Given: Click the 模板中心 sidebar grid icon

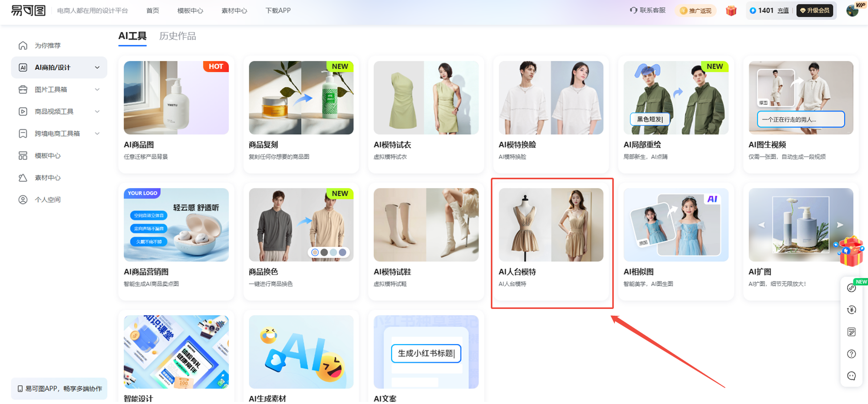Looking at the screenshot, I should pyautogui.click(x=23, y=156).
